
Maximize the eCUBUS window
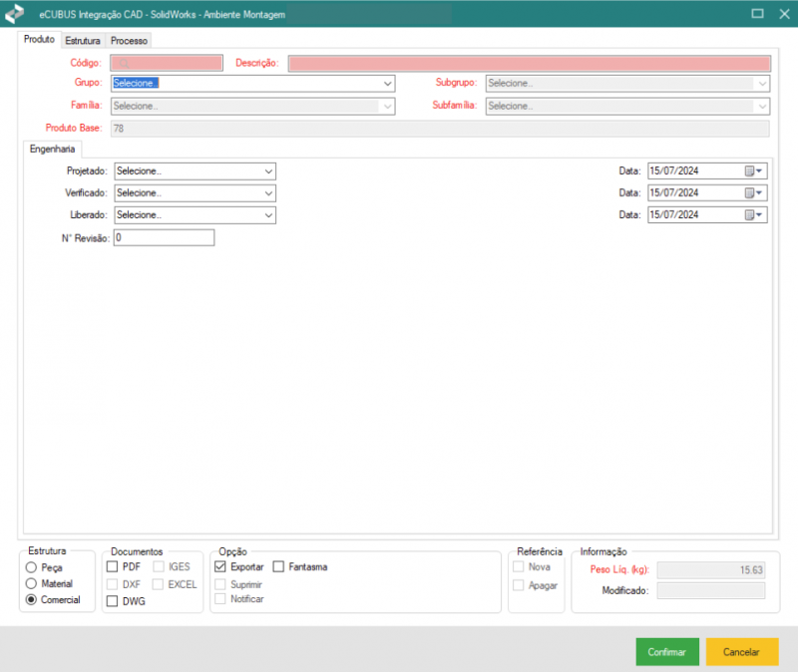point(757,14)
